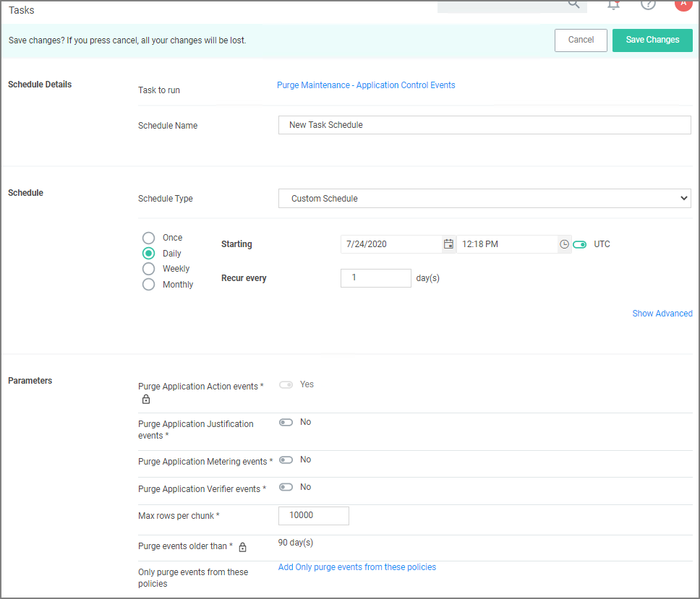Viewport: 700px width, 599px height.
Task: Toggle the UTC time switch
Action: coord(579,244)
